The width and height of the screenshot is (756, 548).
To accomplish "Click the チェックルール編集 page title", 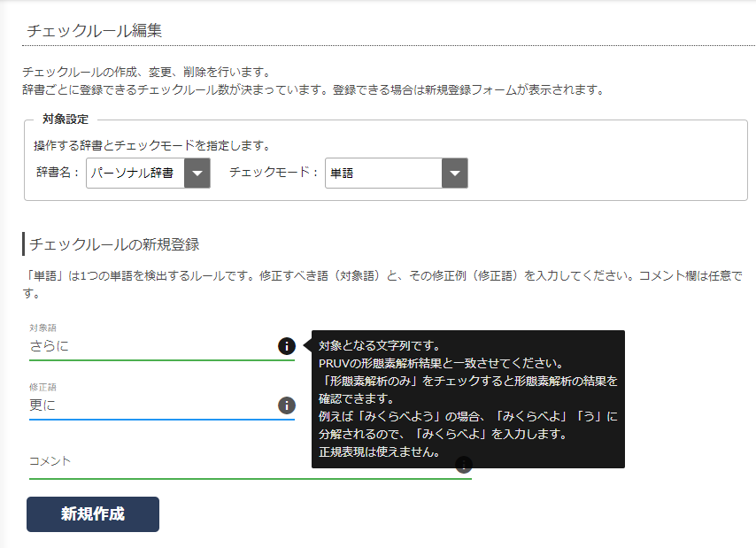I will click(x=91, y=27).
